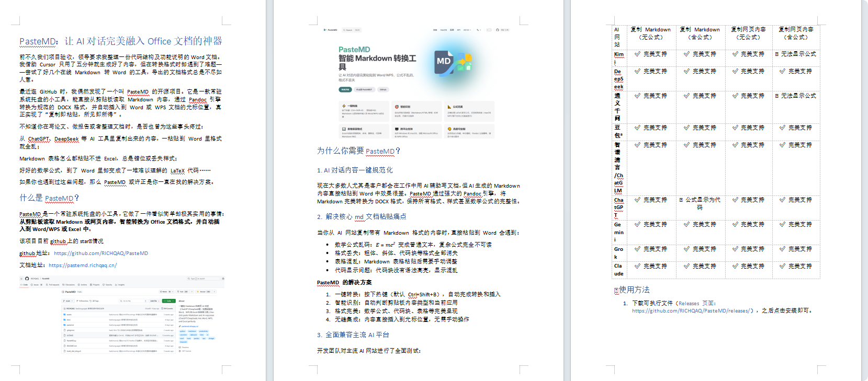This screenshot has width=868, height=381.
Task: Click the MD document logo in PasteMD banner
Action: (444, 61)
